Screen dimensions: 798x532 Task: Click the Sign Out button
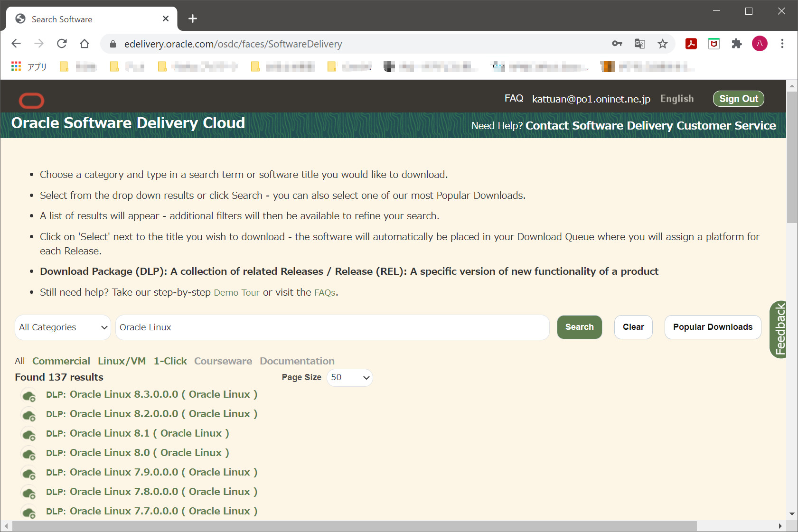[738, 99]
